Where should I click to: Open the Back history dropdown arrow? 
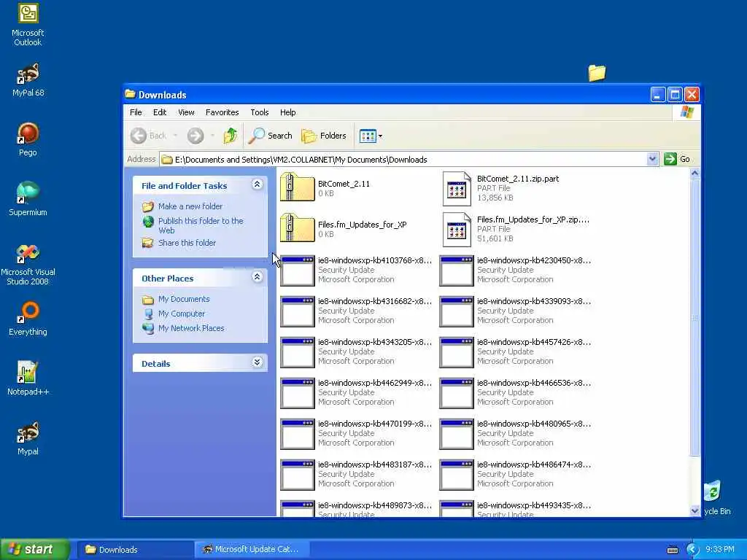(175, 136)
